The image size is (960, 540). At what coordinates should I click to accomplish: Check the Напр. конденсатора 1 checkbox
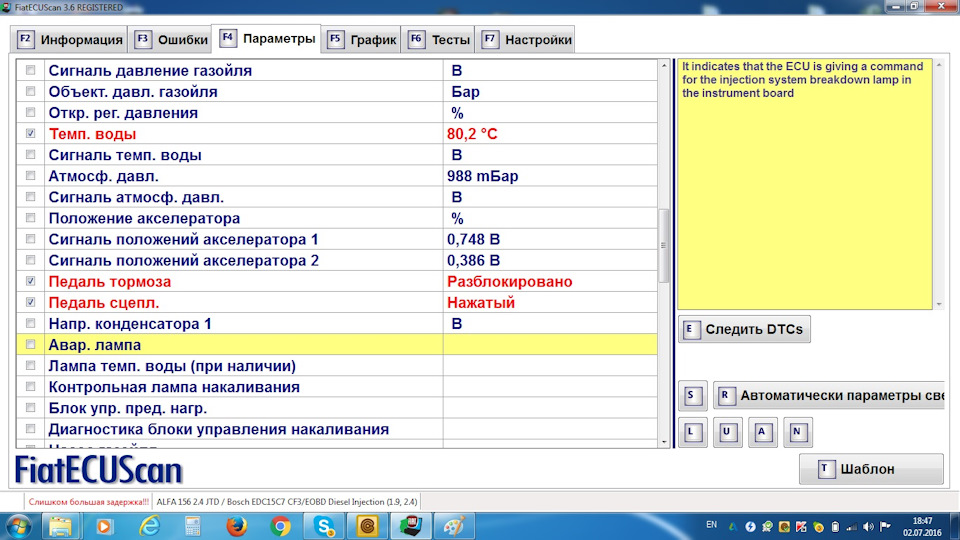click(31, 323)
